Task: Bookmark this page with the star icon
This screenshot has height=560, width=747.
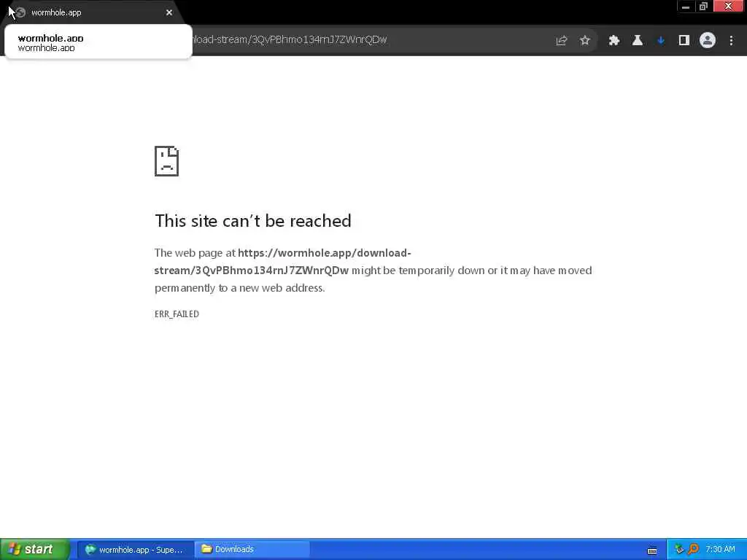Action: coord(585,41)
